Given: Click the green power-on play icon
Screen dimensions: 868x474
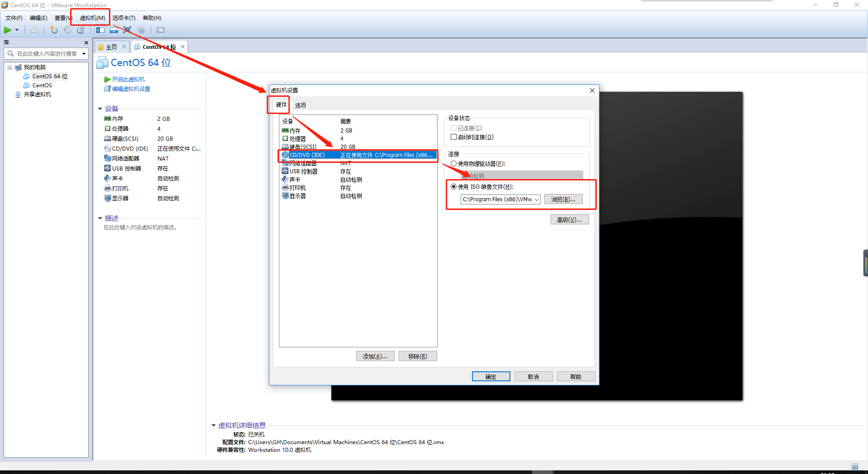Looking at the screenshot, I should tap(8, 30).
